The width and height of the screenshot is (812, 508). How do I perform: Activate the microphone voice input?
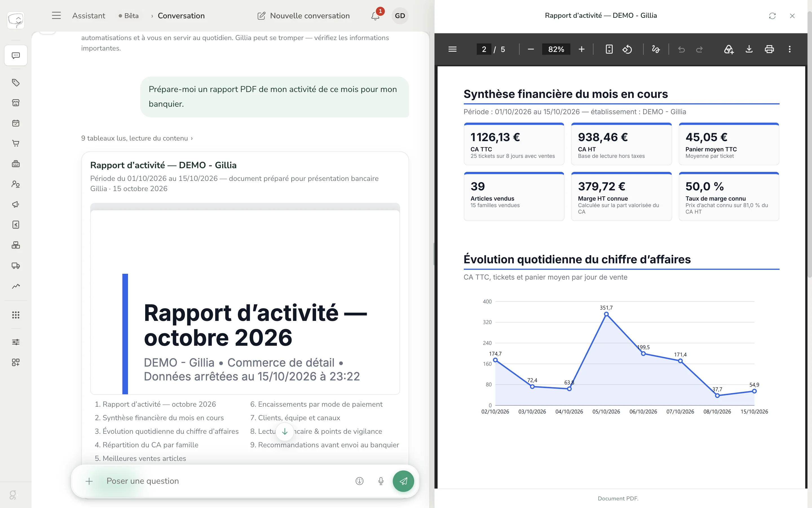pyautogui.click(x=381, y=481)
